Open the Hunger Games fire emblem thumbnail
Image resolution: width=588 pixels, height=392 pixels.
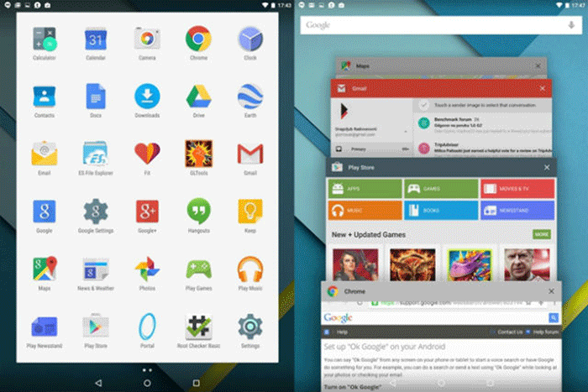click(x=412, y=264)
